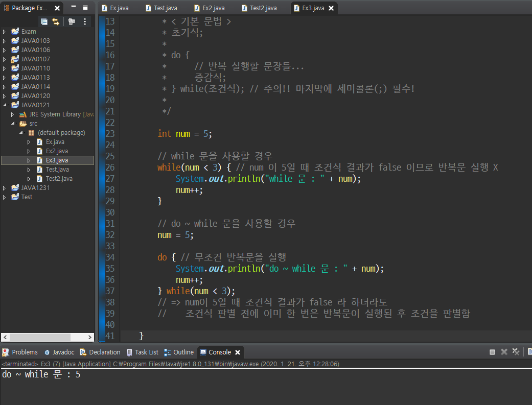Click Collapse All in Package Explorer toolbar
532x405 pixels.
[x=44, y=21]
